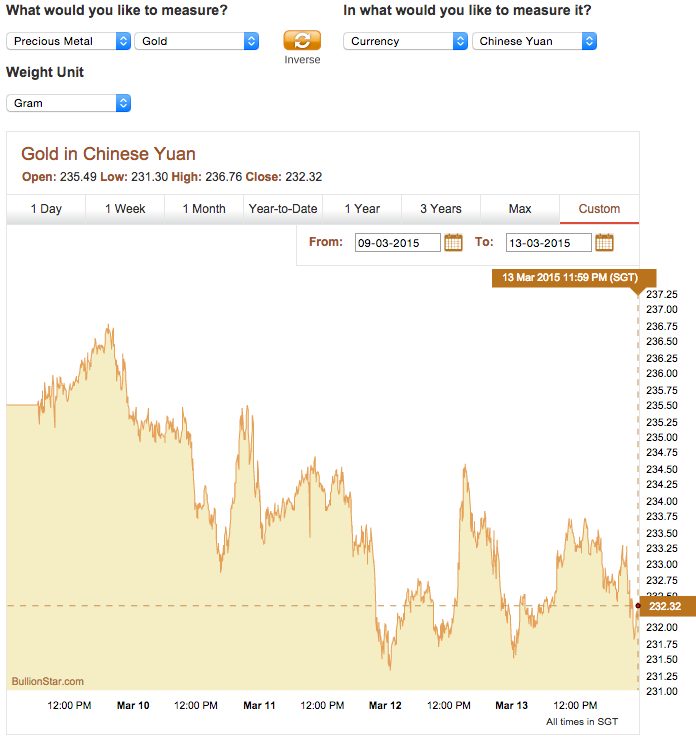Open the Chinese Yuan dropdown
The width and height of the screenshot is (696, 741).
click(x=534, y=41)
